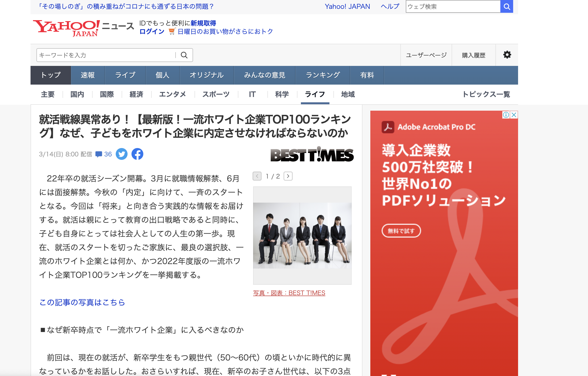Open the みんなの意見 tab
Screen dimensions: 588x376
click(265, 75)
